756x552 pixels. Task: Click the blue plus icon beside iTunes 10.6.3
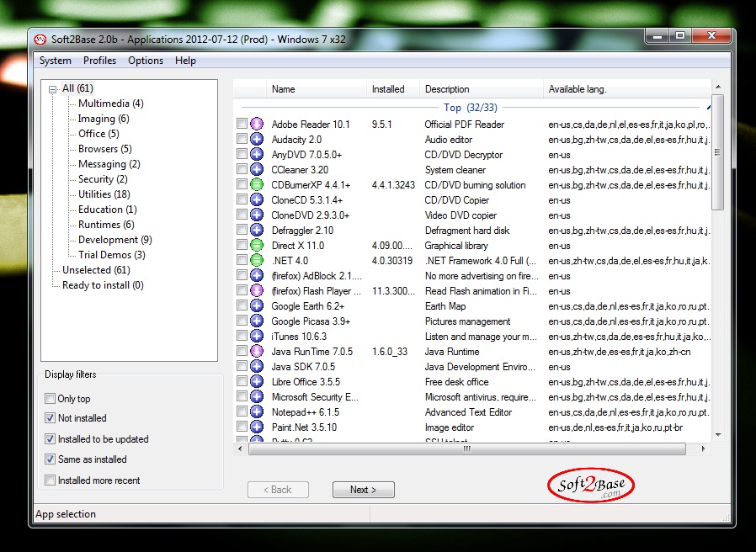257,336
